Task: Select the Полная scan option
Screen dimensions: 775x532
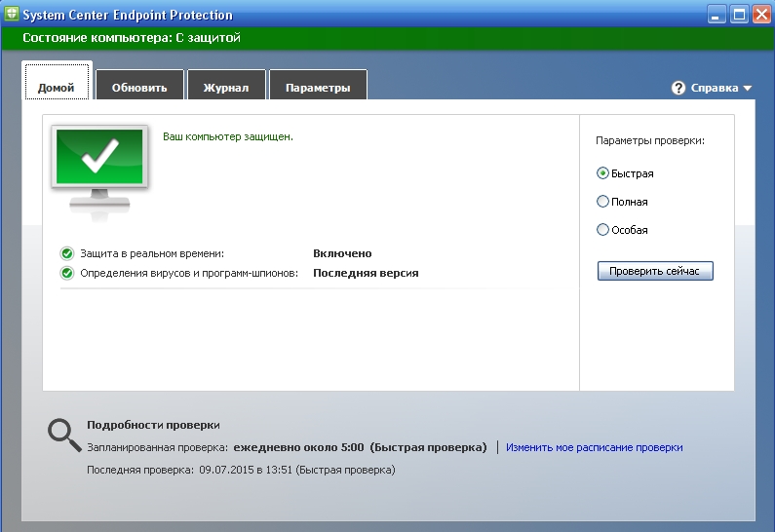Action: click(x=602, y=202)
